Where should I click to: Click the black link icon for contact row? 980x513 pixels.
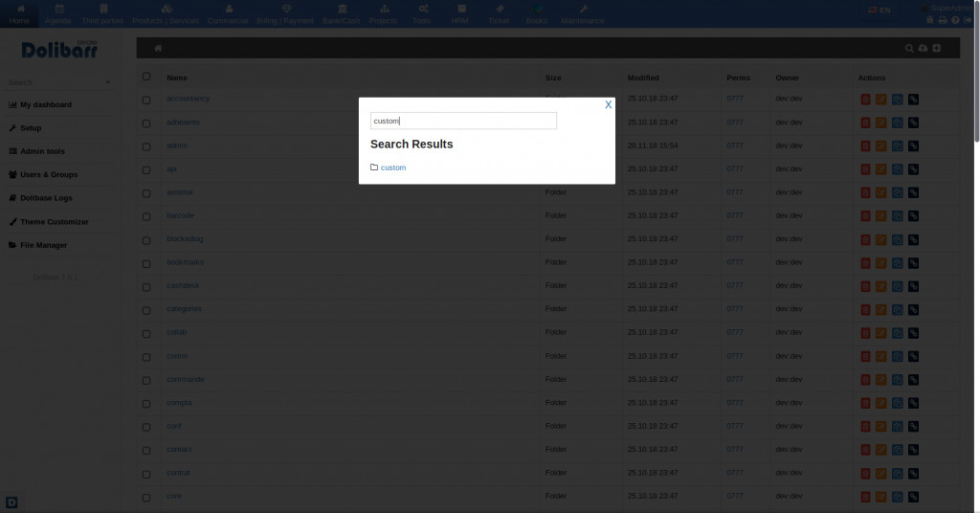(x=913, y=450)
